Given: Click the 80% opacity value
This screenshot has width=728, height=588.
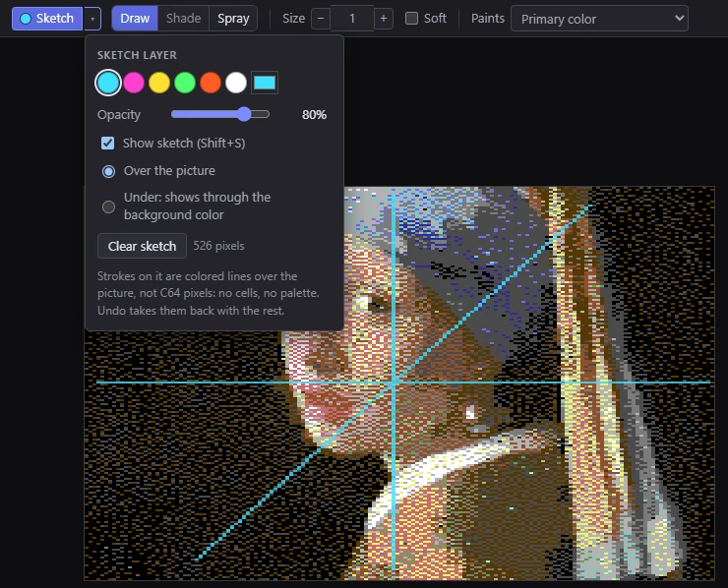Looking at the screenshot, I should [315, 115].
